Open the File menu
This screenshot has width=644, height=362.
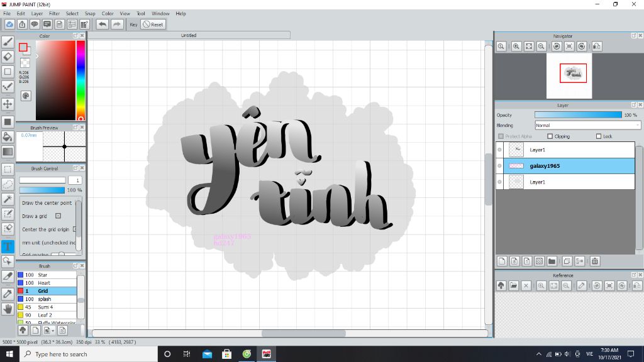pyautogui.click(x=7, y=14)
